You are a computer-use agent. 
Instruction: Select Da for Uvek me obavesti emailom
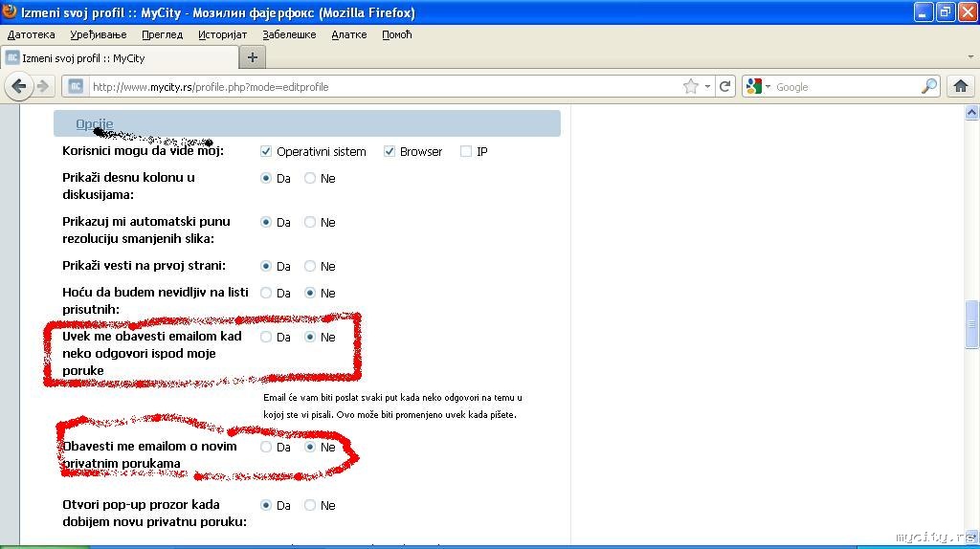(x=266, y=337)
